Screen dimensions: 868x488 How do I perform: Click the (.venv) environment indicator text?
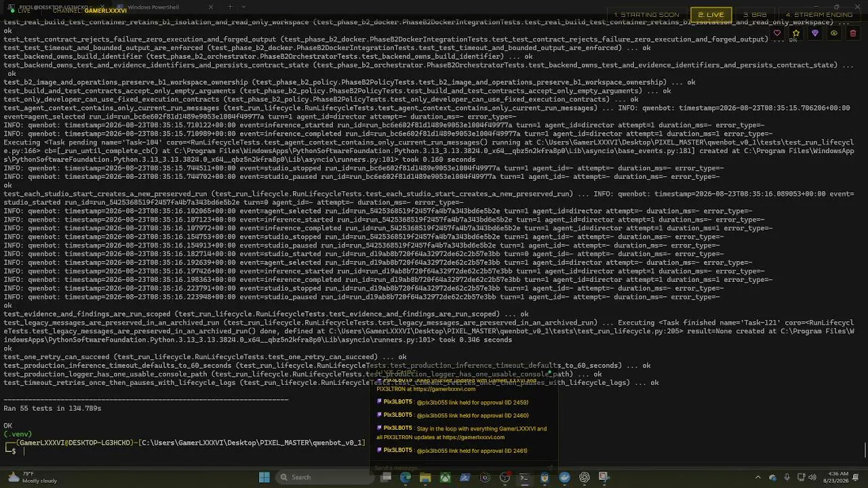[18, 434]
